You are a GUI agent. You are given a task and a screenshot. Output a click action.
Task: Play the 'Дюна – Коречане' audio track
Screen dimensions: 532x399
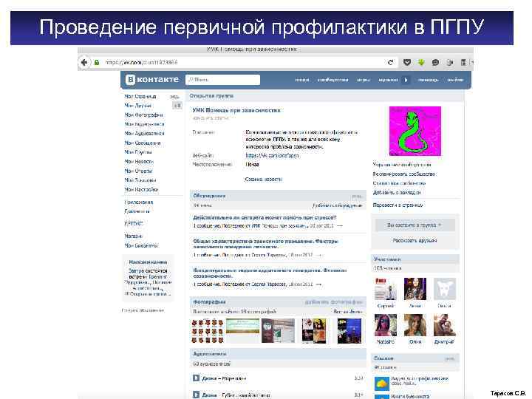[x=196, y=378]
